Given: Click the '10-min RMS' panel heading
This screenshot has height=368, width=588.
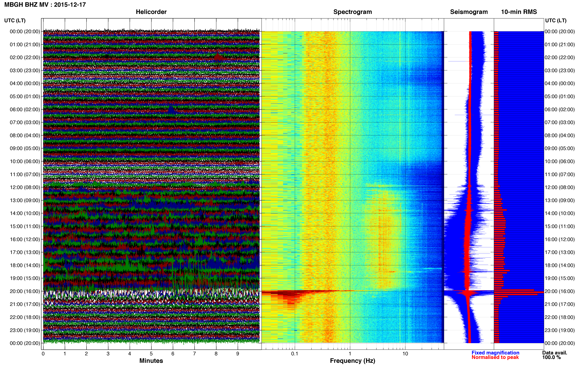Looking at the screenshot, I should 519,12.
